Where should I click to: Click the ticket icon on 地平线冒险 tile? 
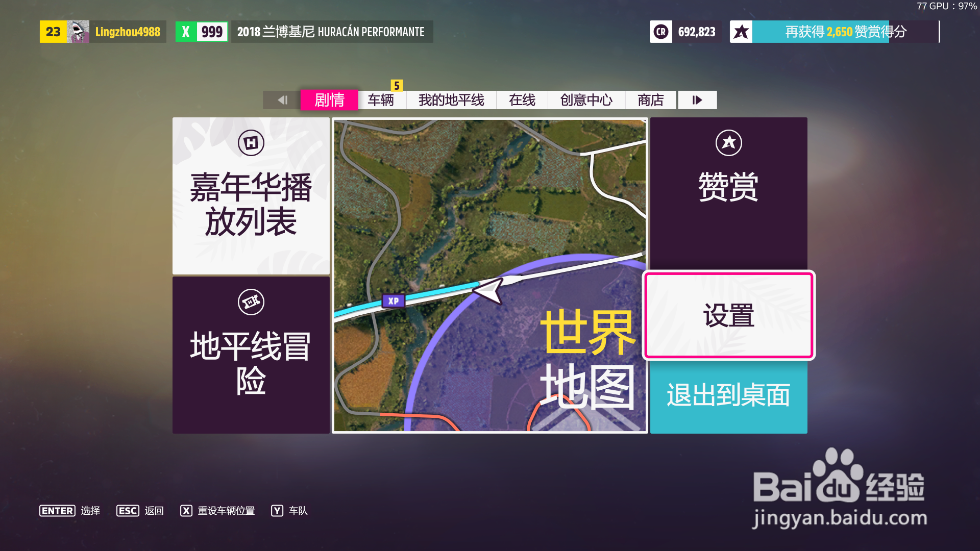[x=251, y=302]
